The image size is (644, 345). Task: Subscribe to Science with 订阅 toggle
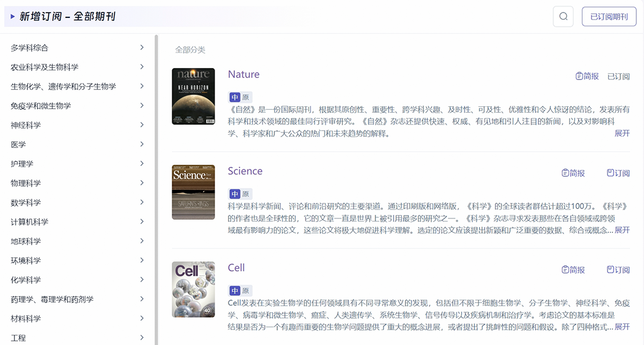(x=618, y=173)
